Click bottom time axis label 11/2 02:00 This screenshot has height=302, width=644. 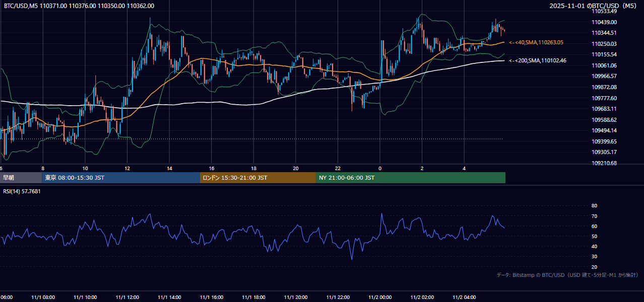pyautogui.click(x=422, y=297)
